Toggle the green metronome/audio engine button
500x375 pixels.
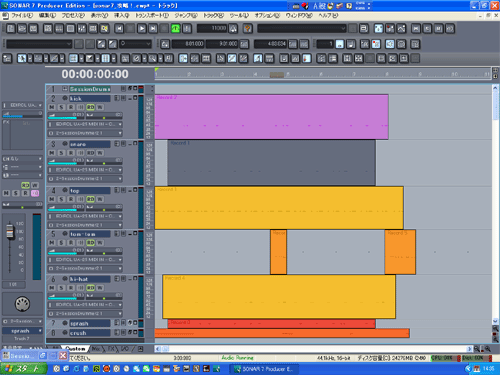pos(176,29)
